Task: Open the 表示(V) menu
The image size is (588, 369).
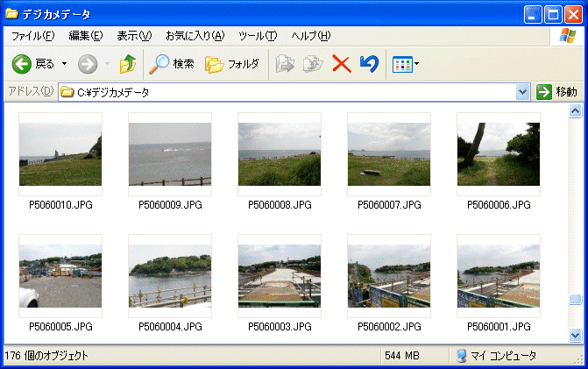Action: [134, 36]
